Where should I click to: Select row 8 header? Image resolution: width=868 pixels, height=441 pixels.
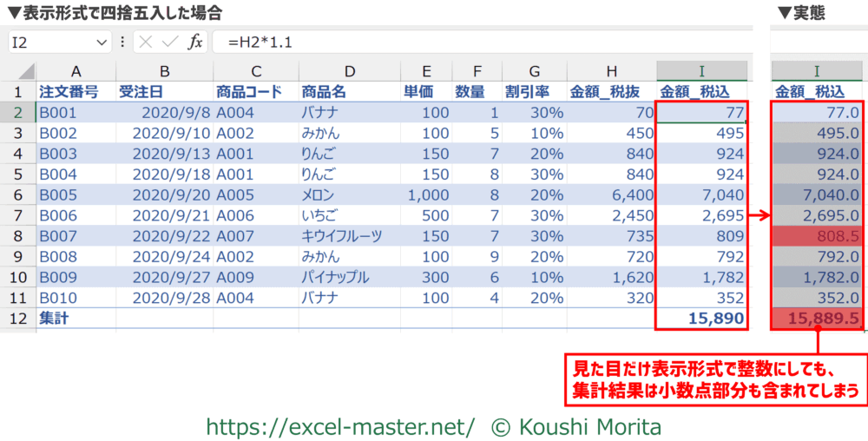(x=18, y=235)
